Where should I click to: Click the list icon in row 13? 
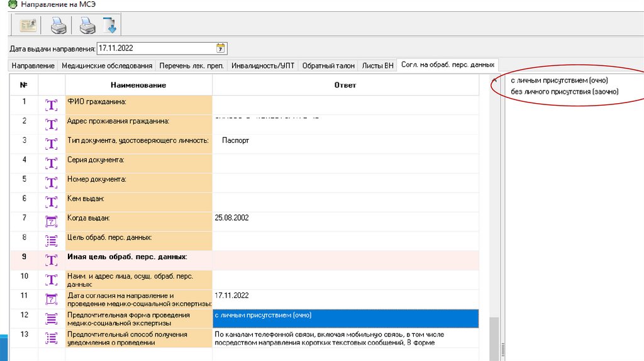pyautogui.click(x=52, y=337)
